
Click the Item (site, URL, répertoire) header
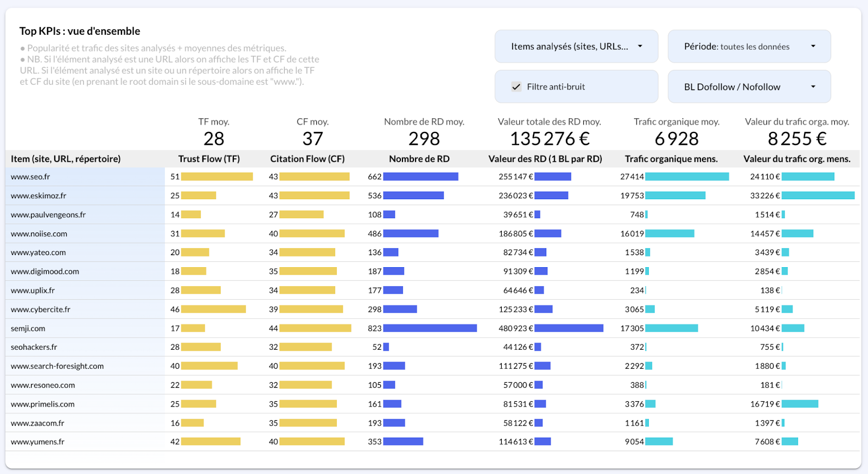click(x=66, y=159)
